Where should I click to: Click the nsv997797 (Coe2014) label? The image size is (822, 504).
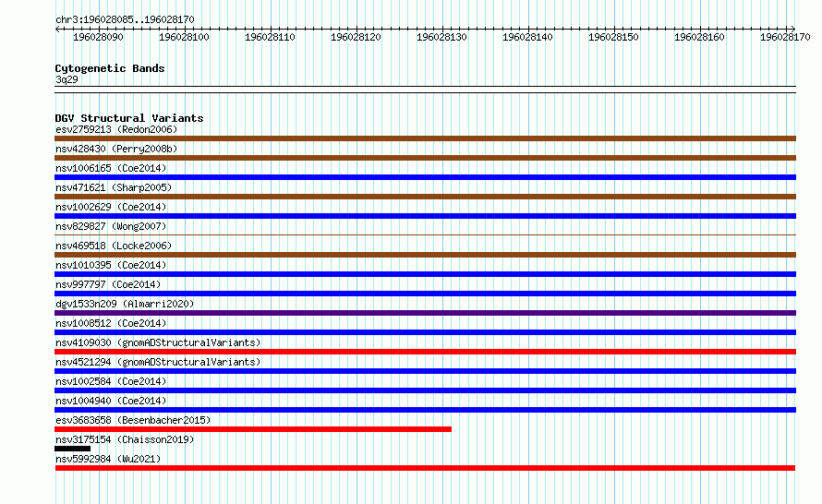click(108, 284)
